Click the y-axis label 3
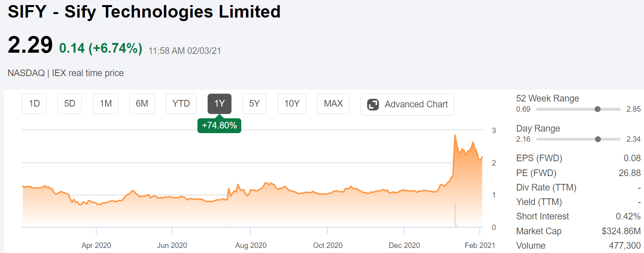644x253 pixels. (494, 130)
